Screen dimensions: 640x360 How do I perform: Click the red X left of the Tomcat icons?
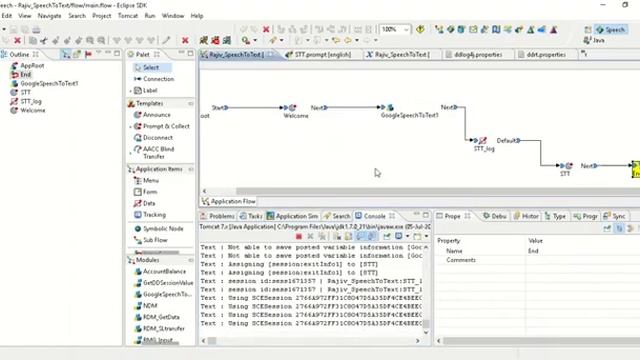[x=185, y=40]
